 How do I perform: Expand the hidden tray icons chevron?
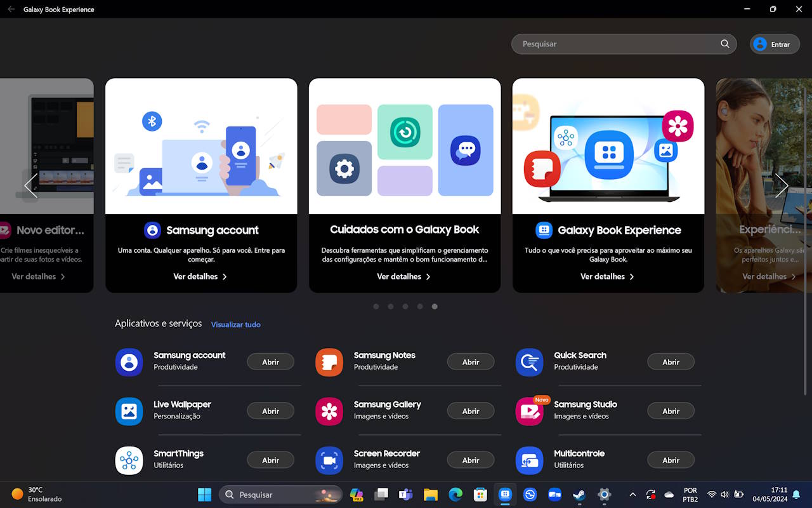(x=632, y=495)
